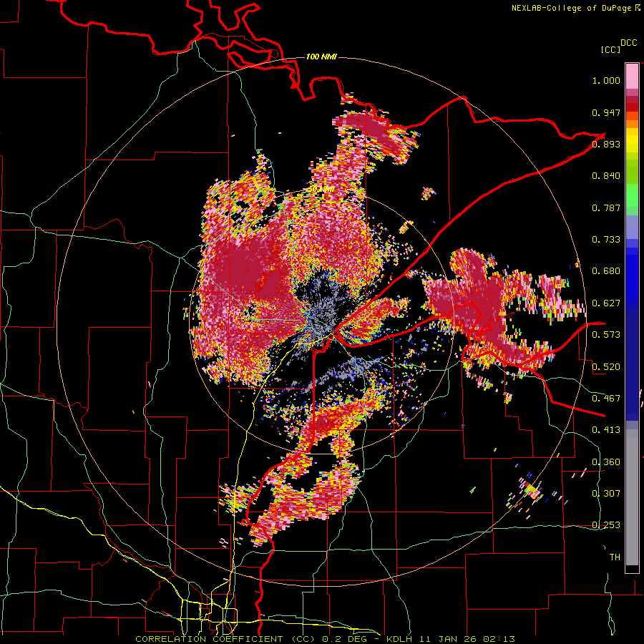Click the 0.307 scale value
The image size is (644, 644).
click(x=606, y=493)
